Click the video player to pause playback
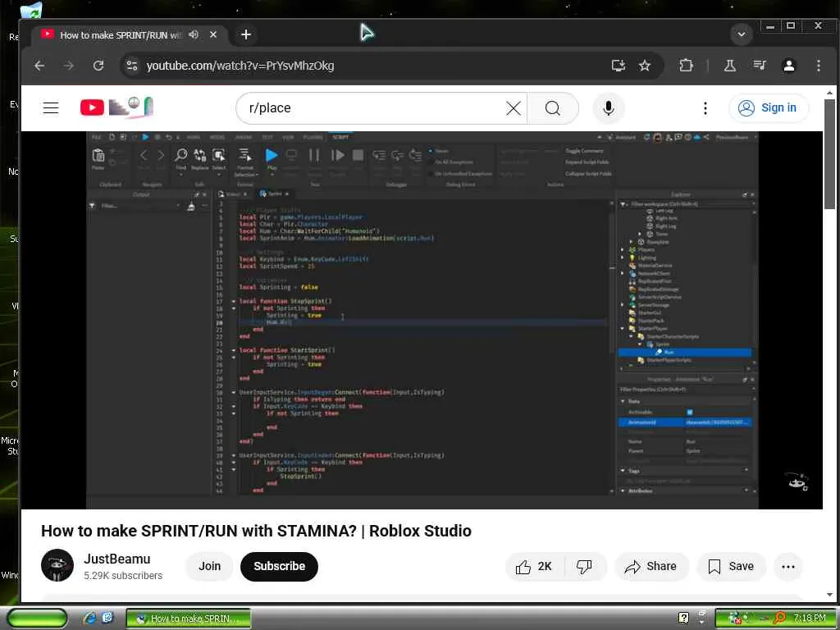Screen dimensions: 840x630 [422, 320]
